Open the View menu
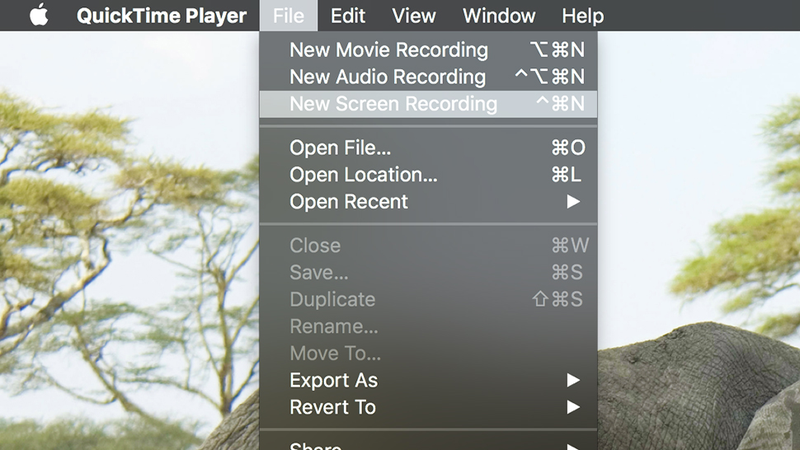Viewport: 800px width, 450px height. (x=413, y=16)
